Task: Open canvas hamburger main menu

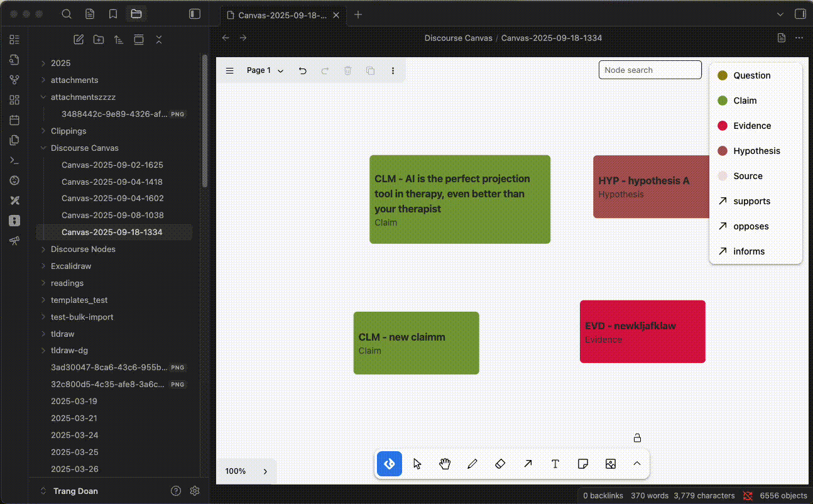Action: [230, 71]
